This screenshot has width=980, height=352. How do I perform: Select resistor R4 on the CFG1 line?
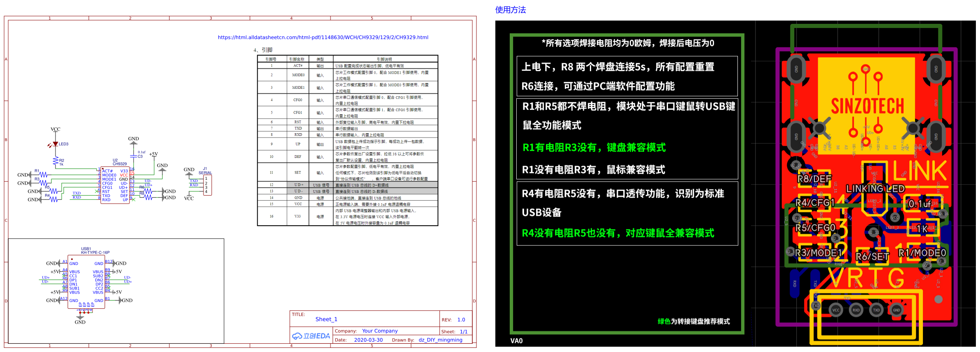(x=54, y=199)
